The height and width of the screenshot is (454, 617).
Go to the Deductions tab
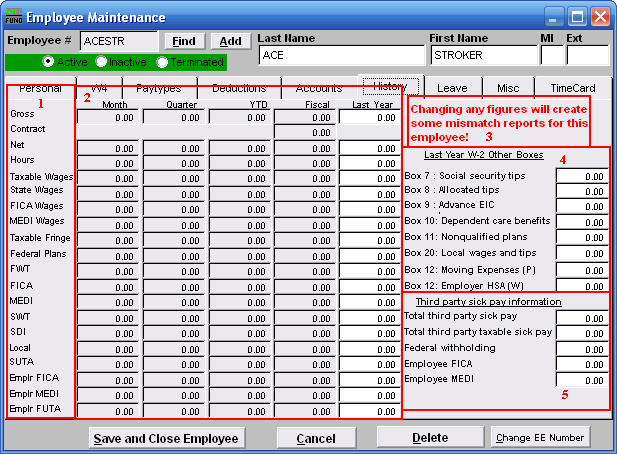238,89
